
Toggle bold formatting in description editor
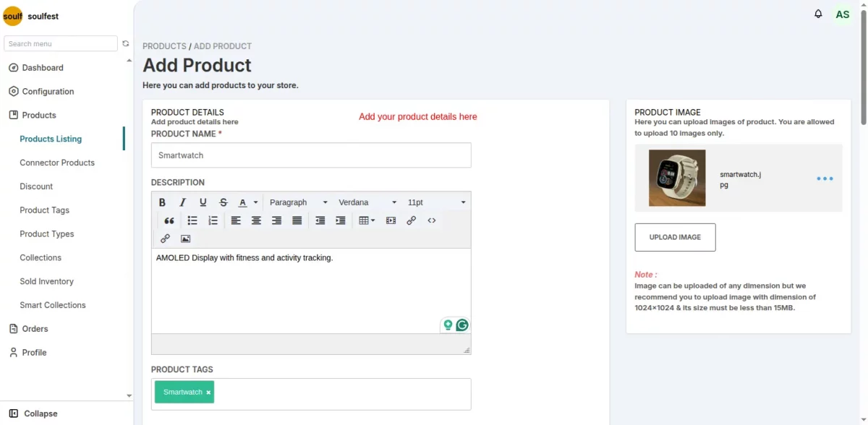coord(162,202)
